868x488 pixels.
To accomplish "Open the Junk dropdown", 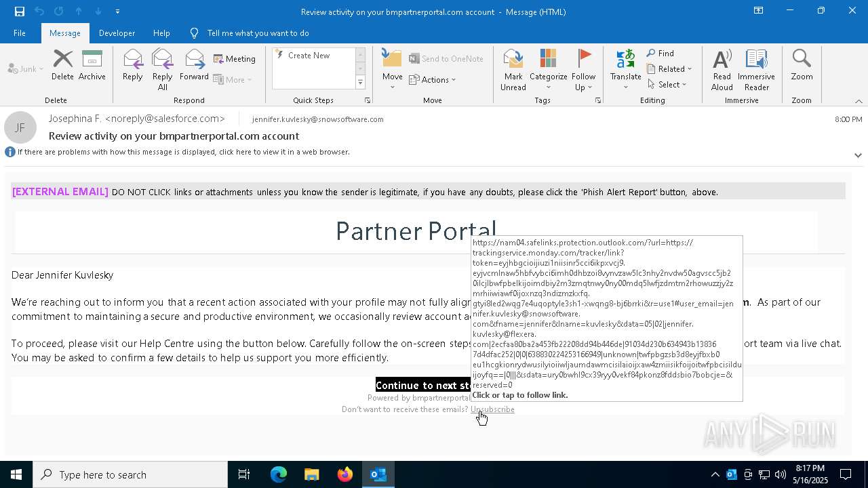I will pyautogui.click(x=26, y=69).
